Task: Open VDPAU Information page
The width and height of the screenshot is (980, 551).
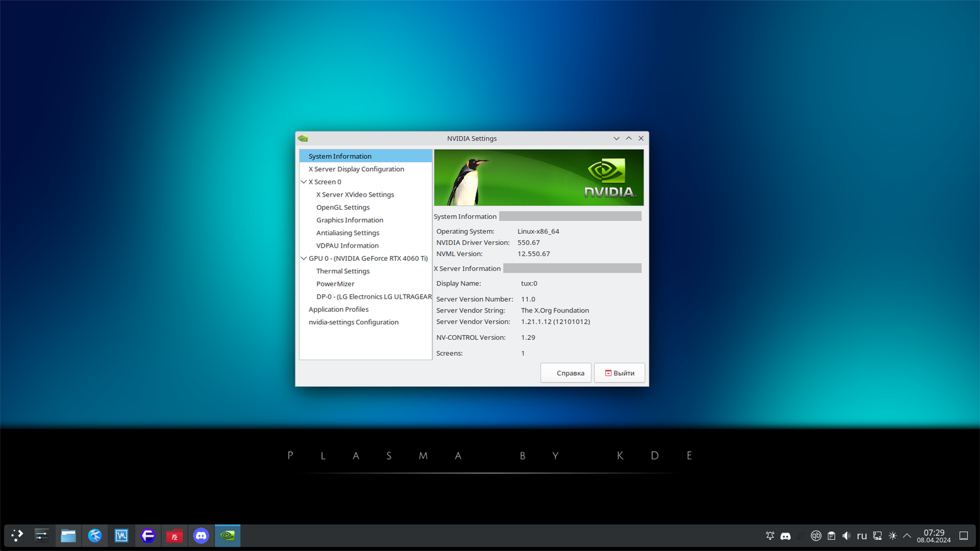Action: pyautogui.click(x=348, y=246)
